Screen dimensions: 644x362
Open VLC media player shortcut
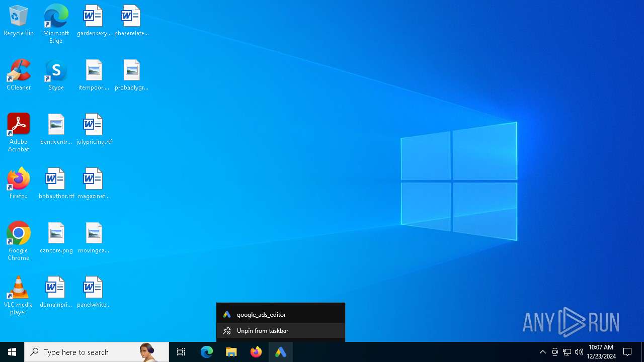pos(19,296)
